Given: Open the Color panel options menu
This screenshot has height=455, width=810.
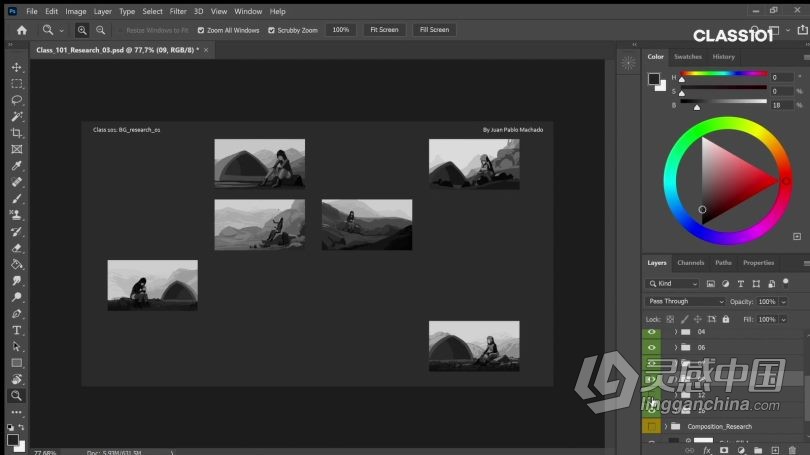Looking at the screenshot, I should pos(806,57).
